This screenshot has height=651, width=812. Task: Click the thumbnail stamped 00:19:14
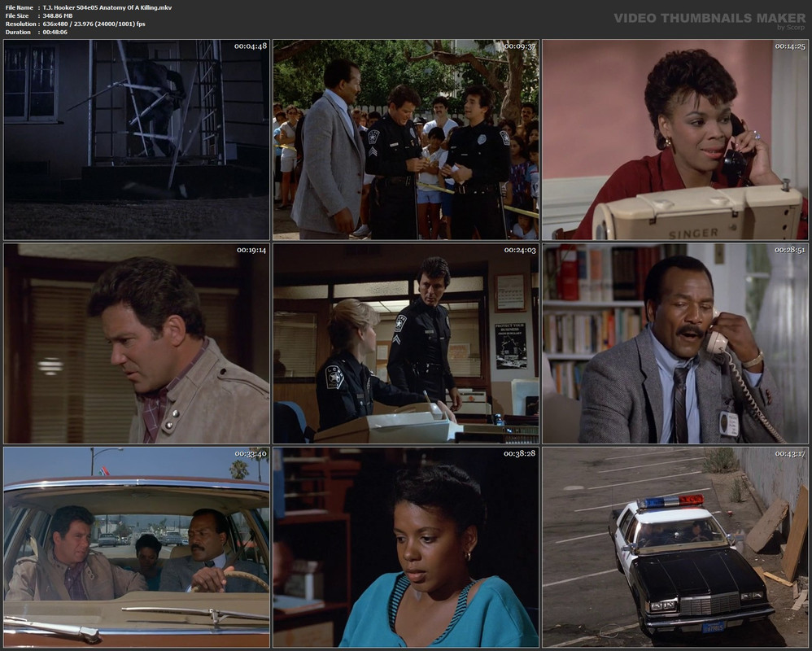pyautogui.click(x=137, y=344)
